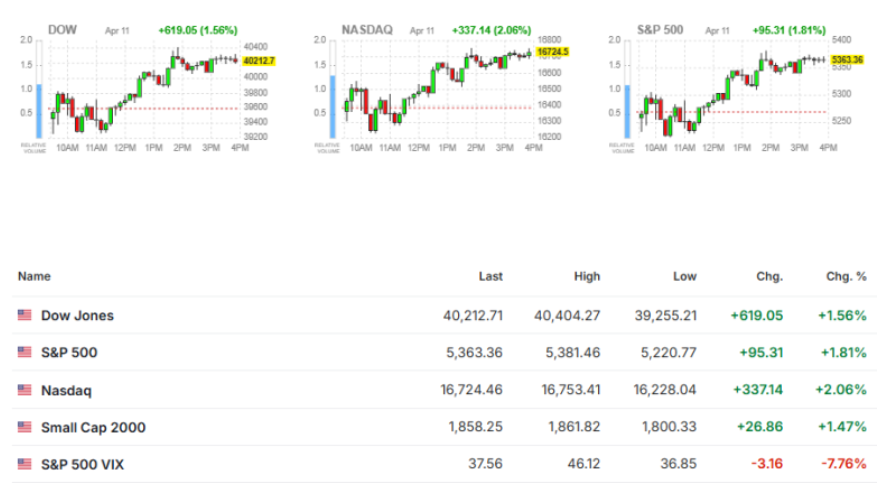This screenshot has height=500, width=881.
Task: Click S&P 500 high value 5,381.46
Action: coord(573,353)
